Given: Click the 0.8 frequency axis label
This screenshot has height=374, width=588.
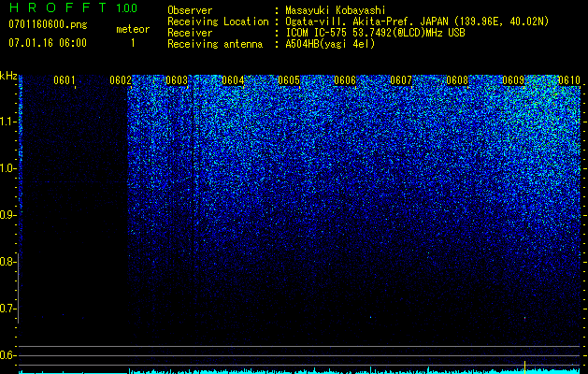Looking at the screenshot, I should [7, 262].
